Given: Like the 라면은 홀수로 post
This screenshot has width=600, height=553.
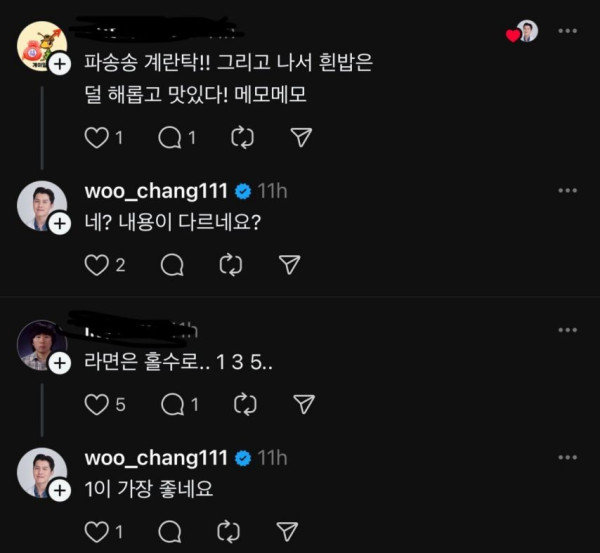Looking at the screenshot, I should coord(96,404).
